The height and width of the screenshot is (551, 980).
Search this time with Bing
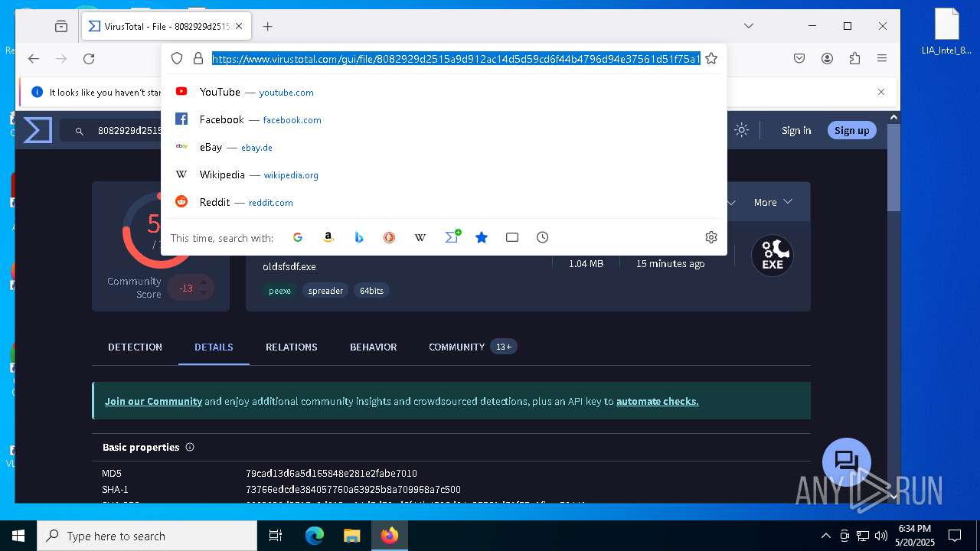(x=359, y=237)
